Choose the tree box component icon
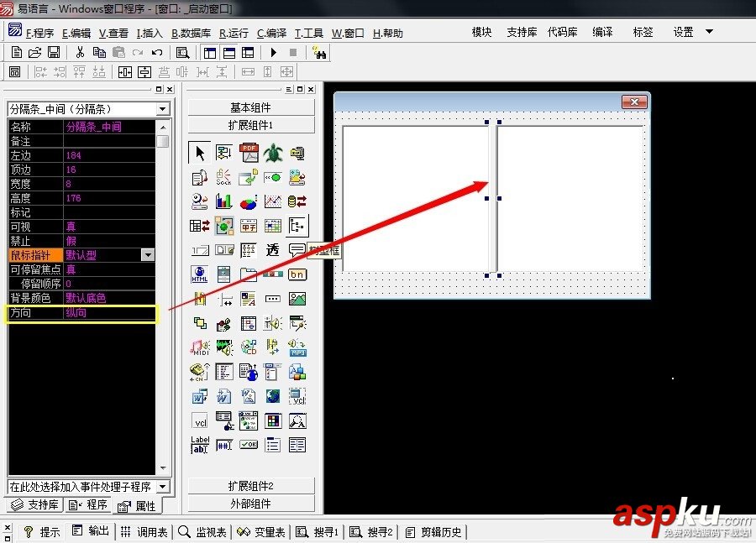The width and height of the screenshot is (756, 543). coord(297,226)
